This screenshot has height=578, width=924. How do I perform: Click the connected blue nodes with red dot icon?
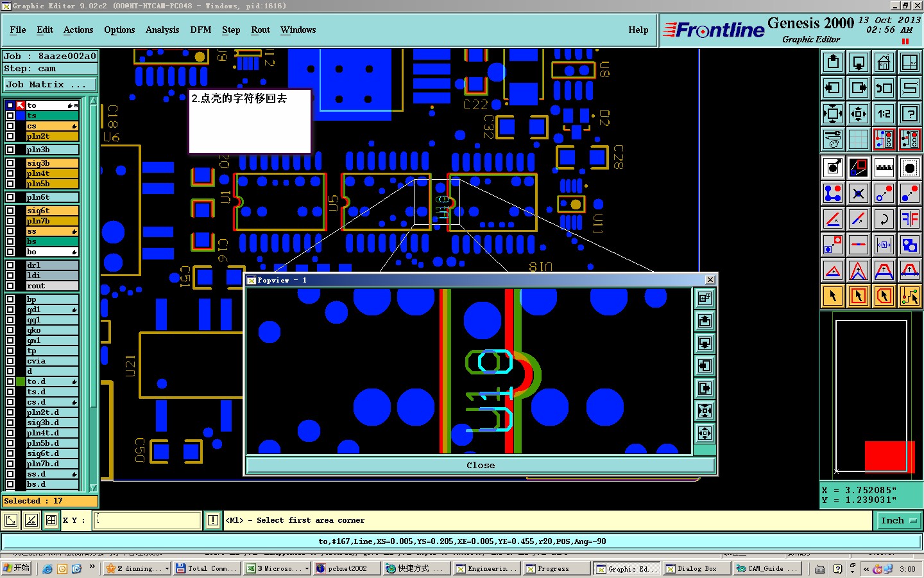[x=833, y=193]
